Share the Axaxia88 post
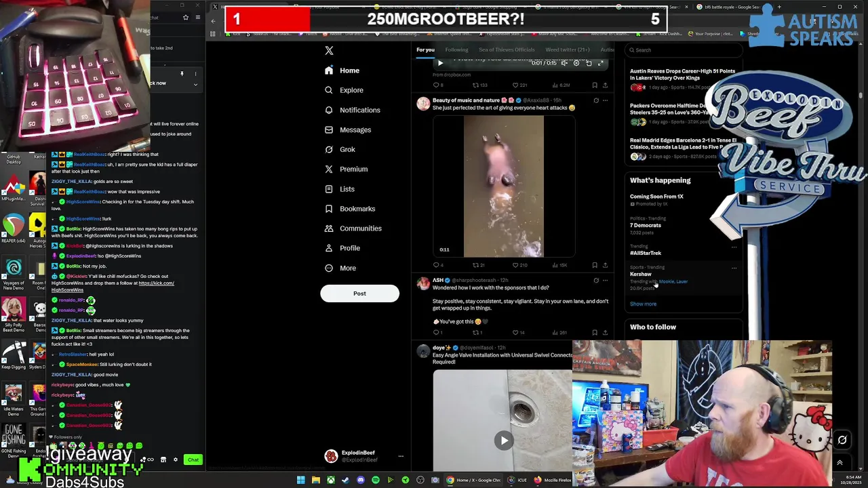Viewport: 868px width, 488px height. (x=605, y=265)
